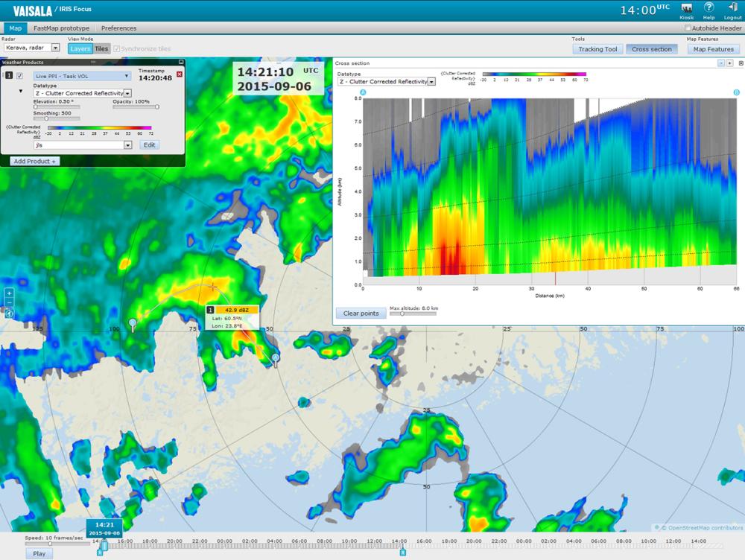745x560 pixels.
Task: Switch to FastMap prototype tab
Action: point(61,28)
